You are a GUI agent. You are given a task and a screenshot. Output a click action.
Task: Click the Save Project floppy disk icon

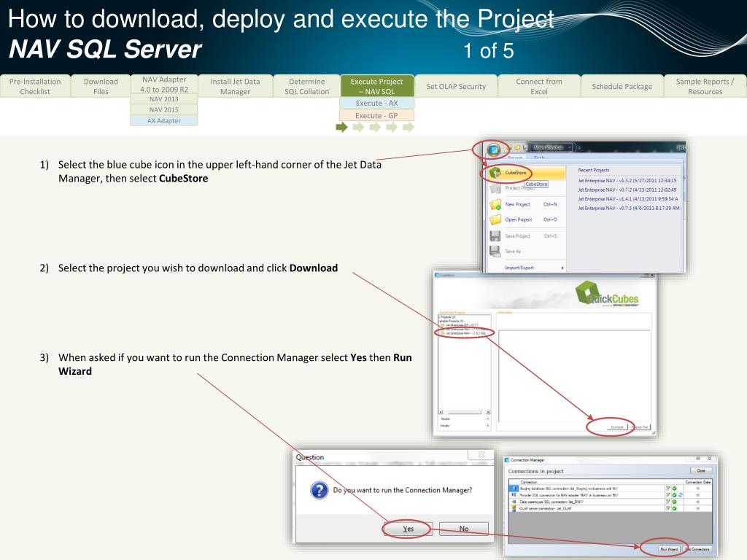(495, 236)
